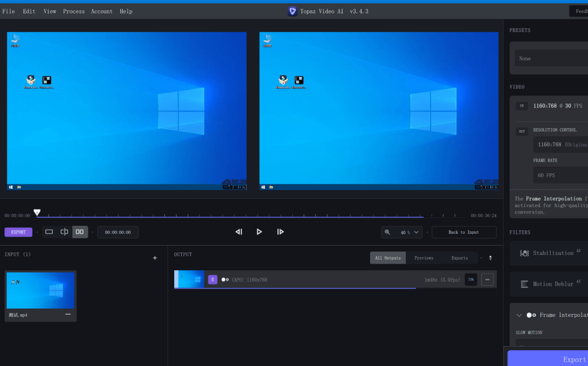Click the (APO) 1160x768 output label
The width and height of the screenshot is (588, 366).
(249, 280)
